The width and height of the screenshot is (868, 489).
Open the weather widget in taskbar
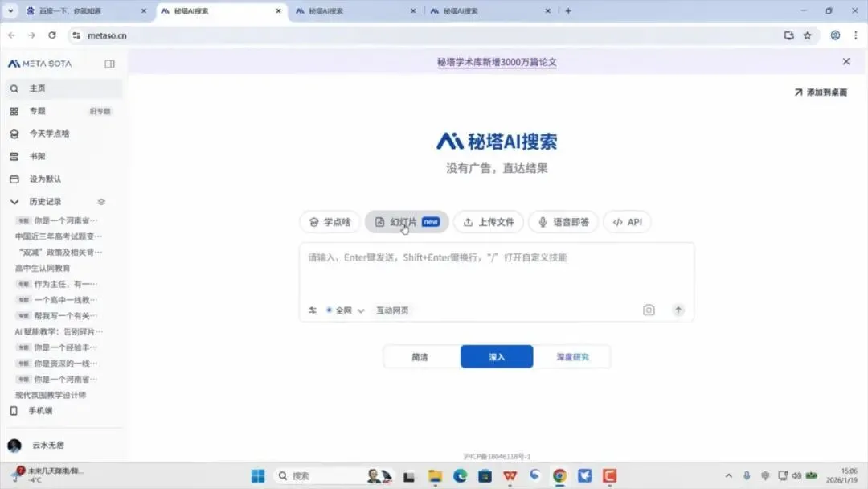(x=49, y=475)
